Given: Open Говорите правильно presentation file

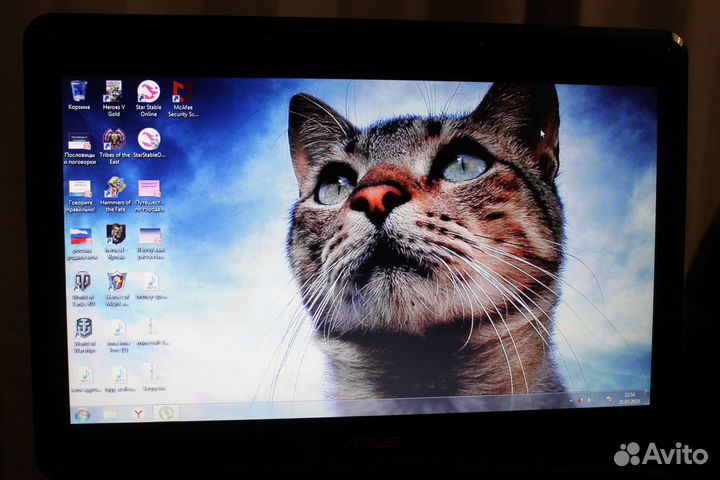Looking at the screenshot, I should [x=79, y=188].
